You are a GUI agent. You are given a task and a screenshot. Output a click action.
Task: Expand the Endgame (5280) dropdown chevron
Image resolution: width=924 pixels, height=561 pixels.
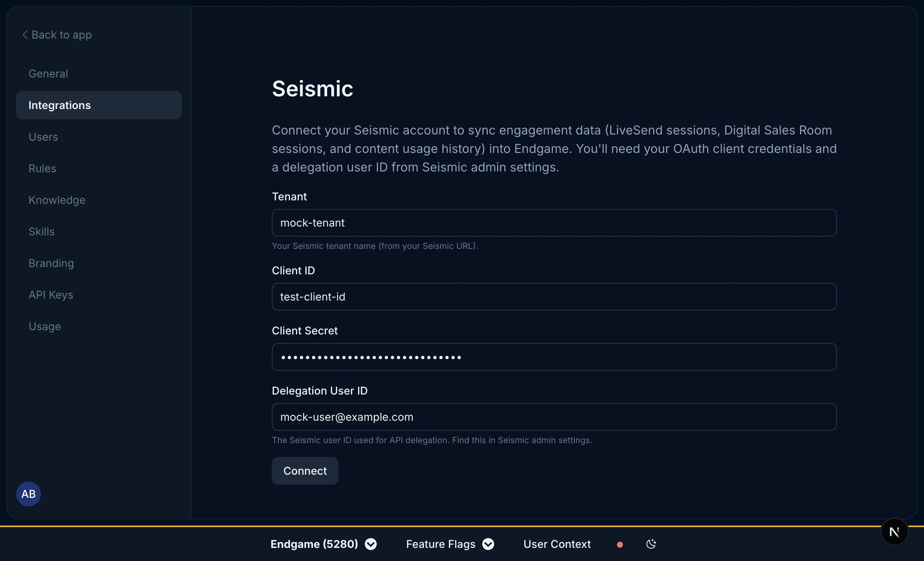(x=371, y=544)
